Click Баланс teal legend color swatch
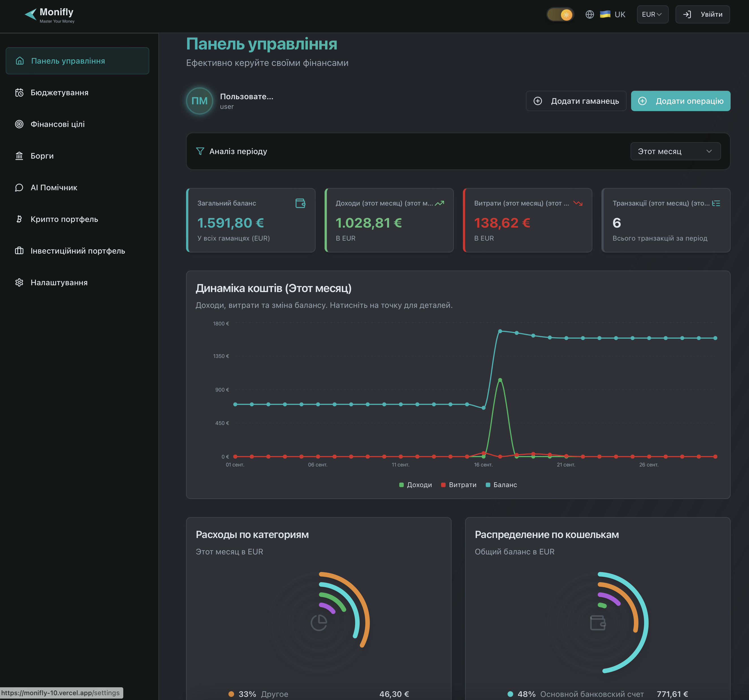Image resolution: width=749 pixels, height=700 pixels. pyautogui.click(x=488, y=485)
